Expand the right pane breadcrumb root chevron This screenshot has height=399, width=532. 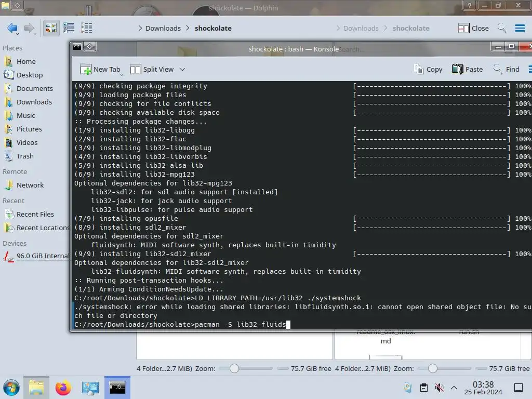[x=338, y=28]
